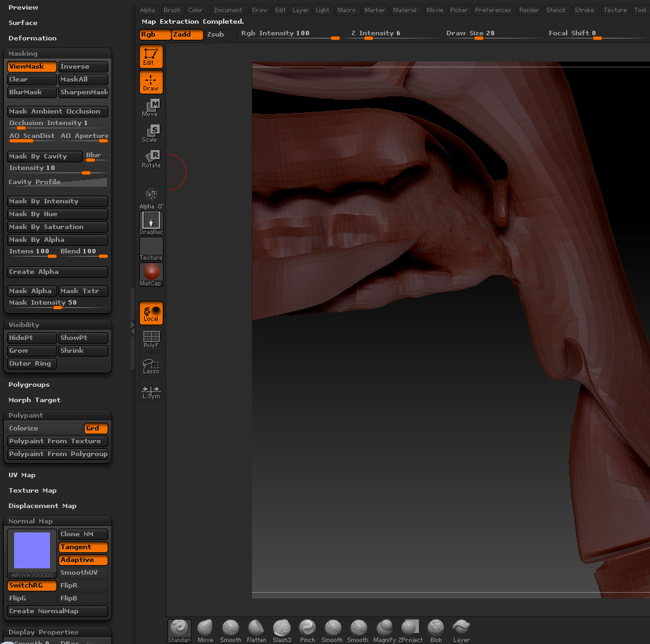
Task: Toggle PolyF polyframe display
Action: 151,339
